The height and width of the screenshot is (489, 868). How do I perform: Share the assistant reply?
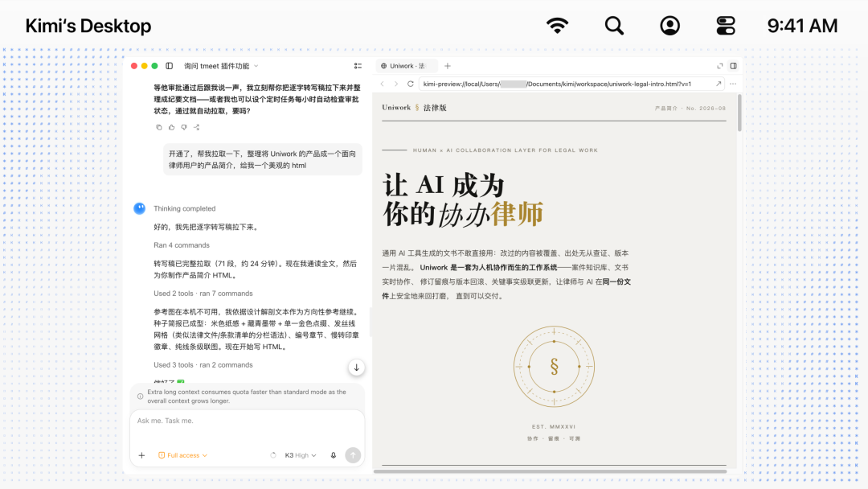point(197,127)
